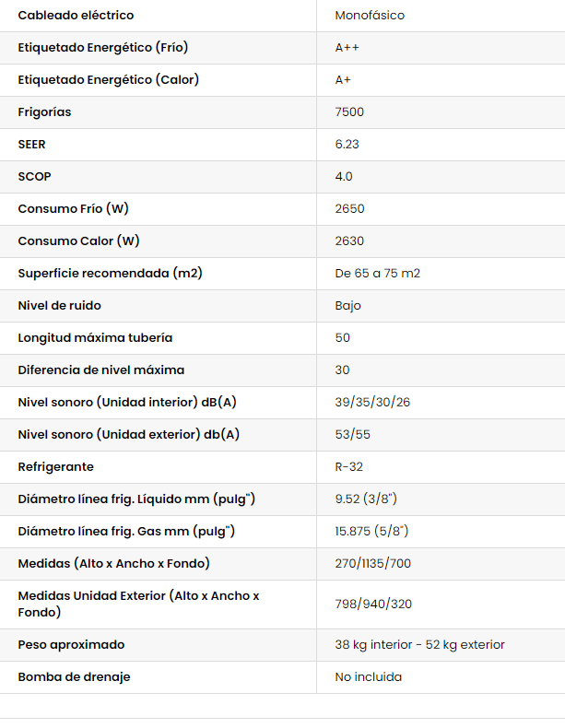
Task: Click the SEER value 6.23
Action: coord(347,145)
